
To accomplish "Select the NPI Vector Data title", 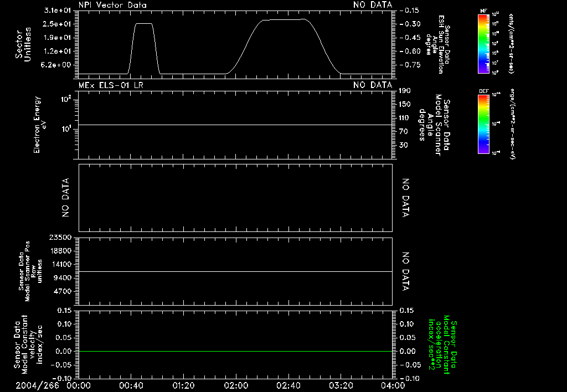I will 112,5.
